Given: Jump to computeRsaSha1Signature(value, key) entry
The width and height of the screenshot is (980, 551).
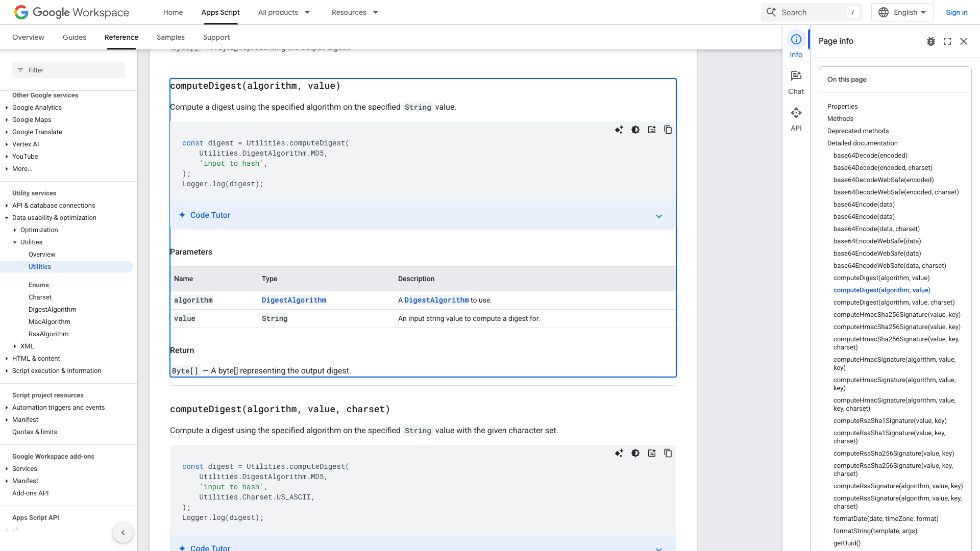Looking at the screenshot, I should (x=890, y=421).
